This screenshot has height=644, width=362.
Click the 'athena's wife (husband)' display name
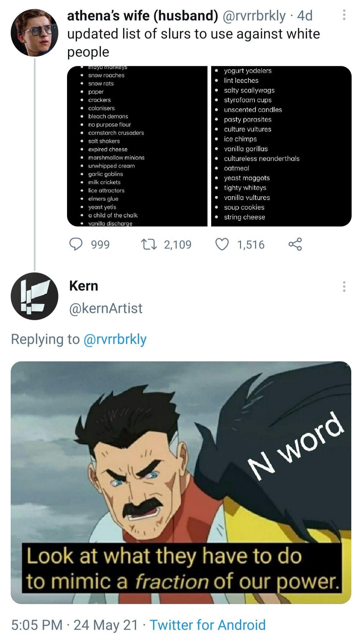[x=142, y=16]
